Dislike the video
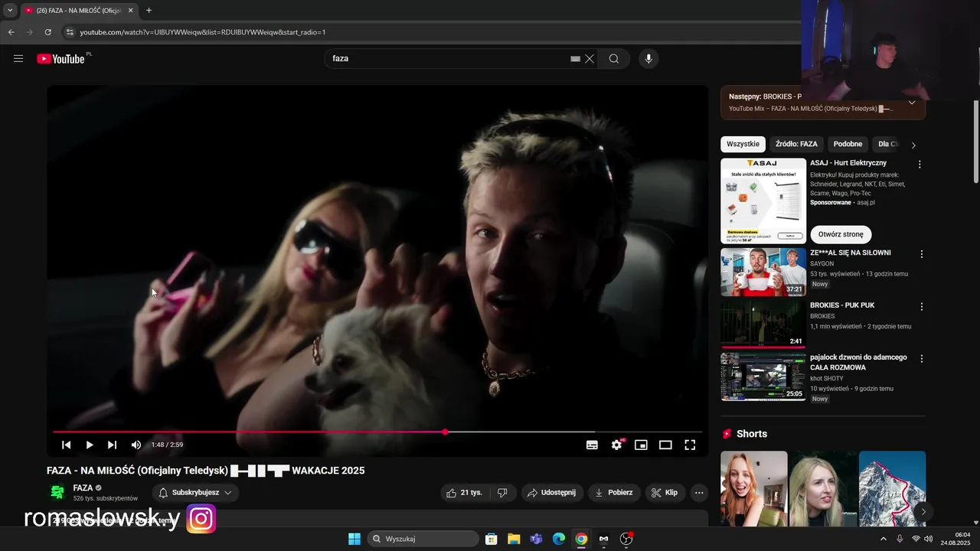980x551 pixels. point(502,493)
